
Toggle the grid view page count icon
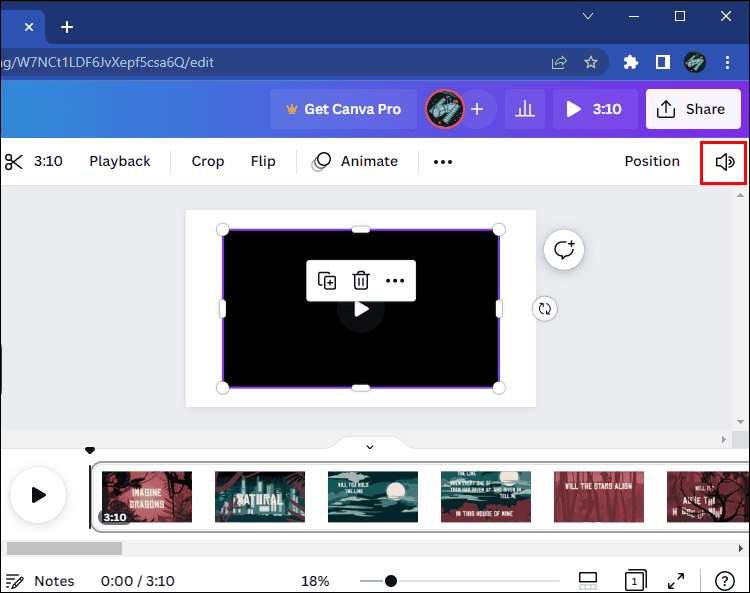coord(634,581)
